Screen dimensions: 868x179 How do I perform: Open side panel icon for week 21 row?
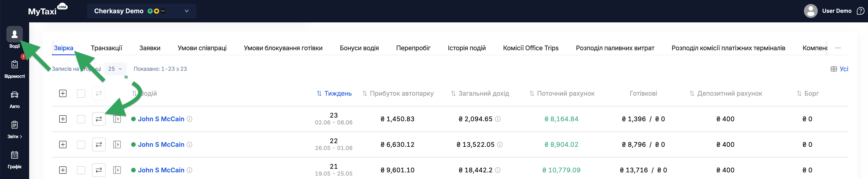(x=117, y=170)
